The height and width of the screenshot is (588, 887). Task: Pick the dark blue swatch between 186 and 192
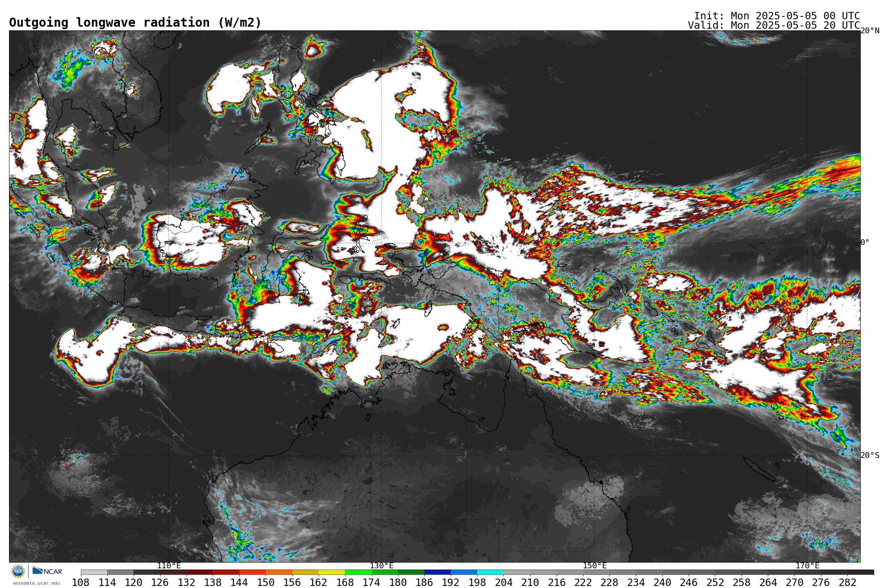(x=437, y=572)
